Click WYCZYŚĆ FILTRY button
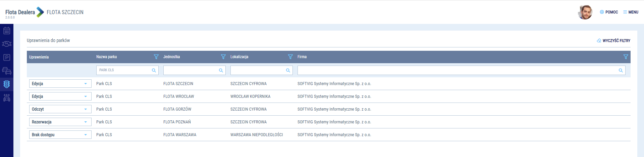The image size is (644, 157). (x=613, y=41)
